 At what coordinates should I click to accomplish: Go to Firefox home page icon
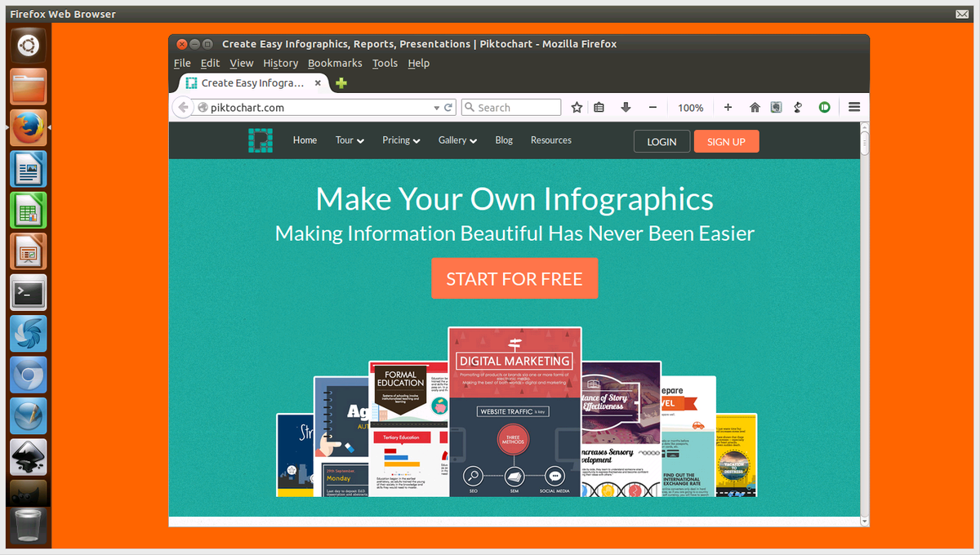(755, 107)
